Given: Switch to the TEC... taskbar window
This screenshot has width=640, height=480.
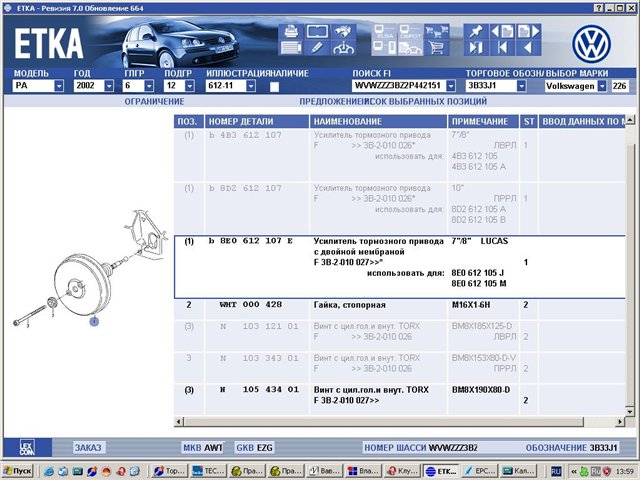Looking at the screenshot, I should (209, 471).
